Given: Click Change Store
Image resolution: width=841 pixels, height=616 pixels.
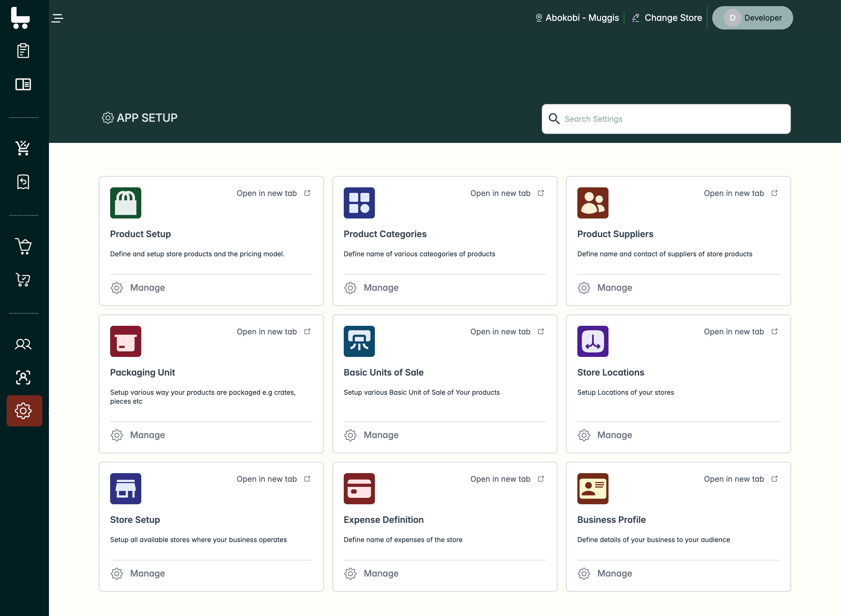Looking at the screenshot, I should pyautogui.click(x=667, y=18).
